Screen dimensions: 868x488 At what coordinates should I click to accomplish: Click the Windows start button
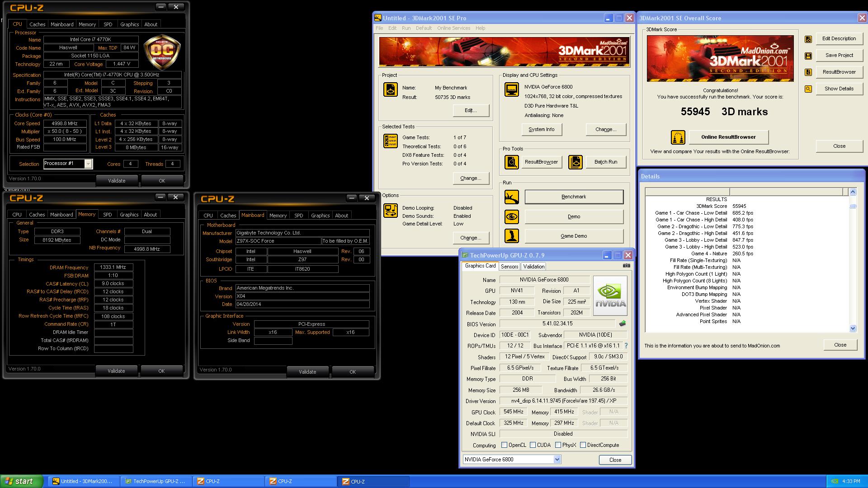point(22,482)
